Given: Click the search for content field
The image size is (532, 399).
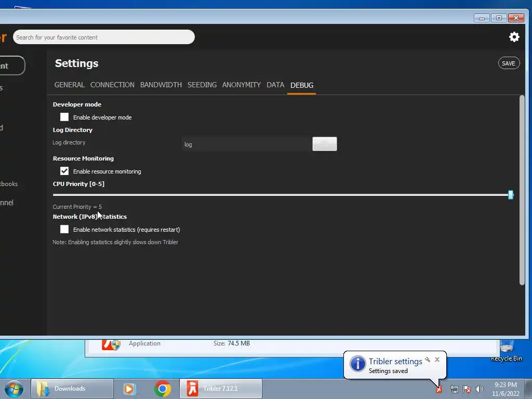Looking at the screenshot, I should click(x=104, y=37).
